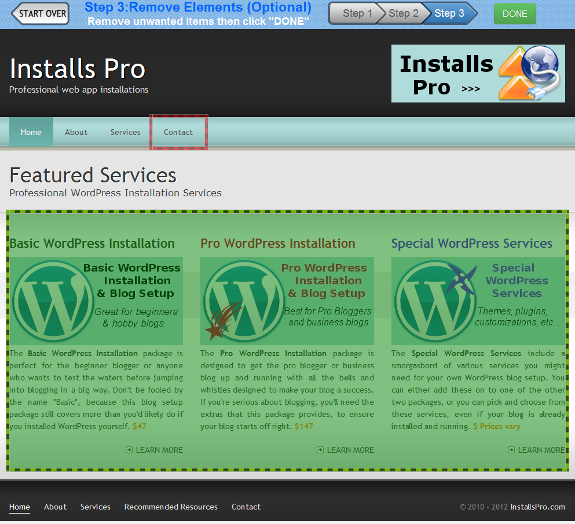The height and width of the screenshot is (524, 575).
Task: Click the Special WordPress Services banner image
Action: pos(478,301)
